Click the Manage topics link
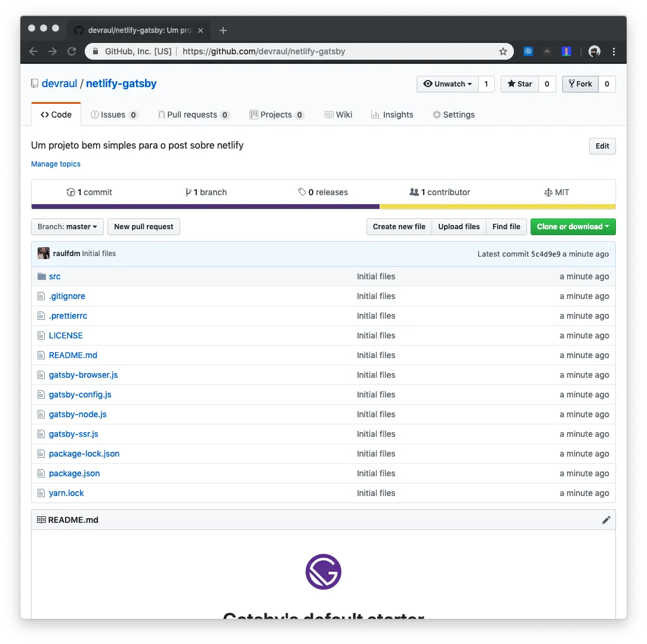647x644 pixels. [x=56, y=164]
